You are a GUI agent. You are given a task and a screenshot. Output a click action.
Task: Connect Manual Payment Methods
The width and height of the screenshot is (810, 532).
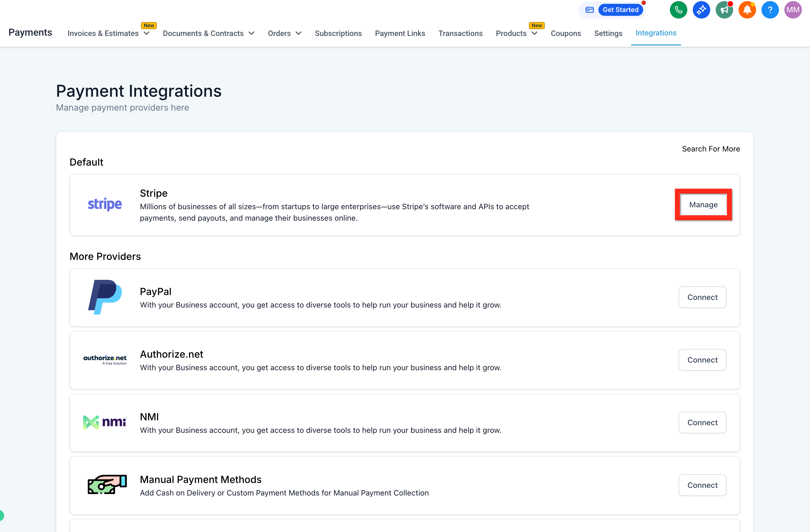[703, 485]
